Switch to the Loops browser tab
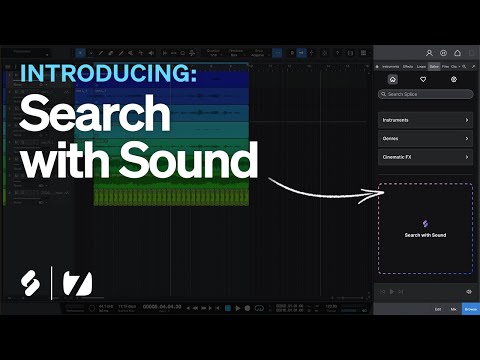 coord(421,67)
